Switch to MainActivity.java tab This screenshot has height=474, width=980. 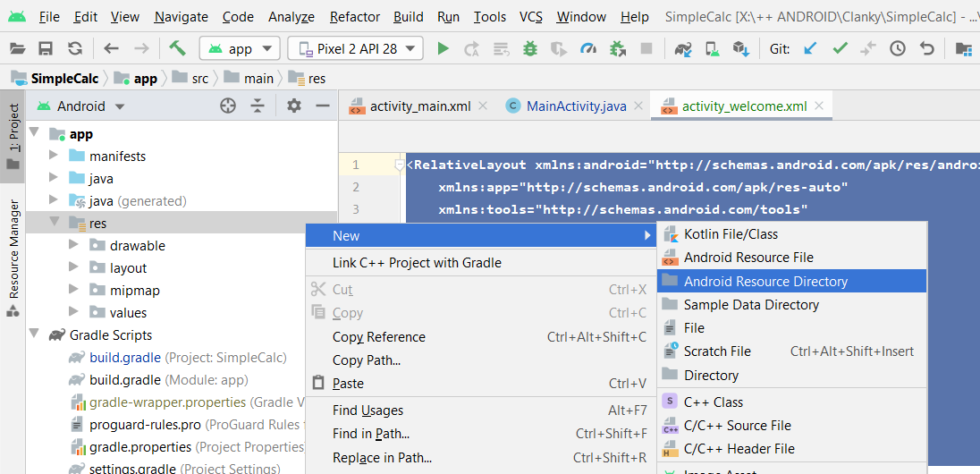576,106
